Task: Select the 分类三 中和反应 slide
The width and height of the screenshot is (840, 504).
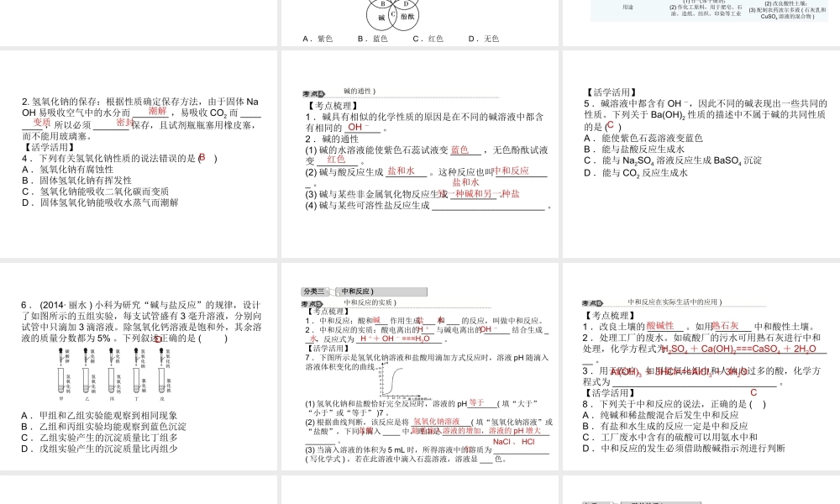Action: pyautogui.click(x=420, y=367)
